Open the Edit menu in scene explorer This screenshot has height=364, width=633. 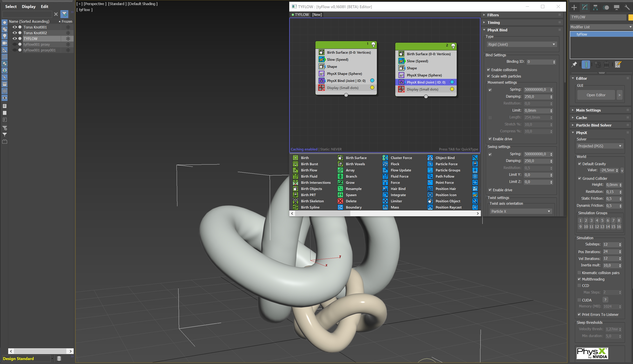tap(44, 6)
